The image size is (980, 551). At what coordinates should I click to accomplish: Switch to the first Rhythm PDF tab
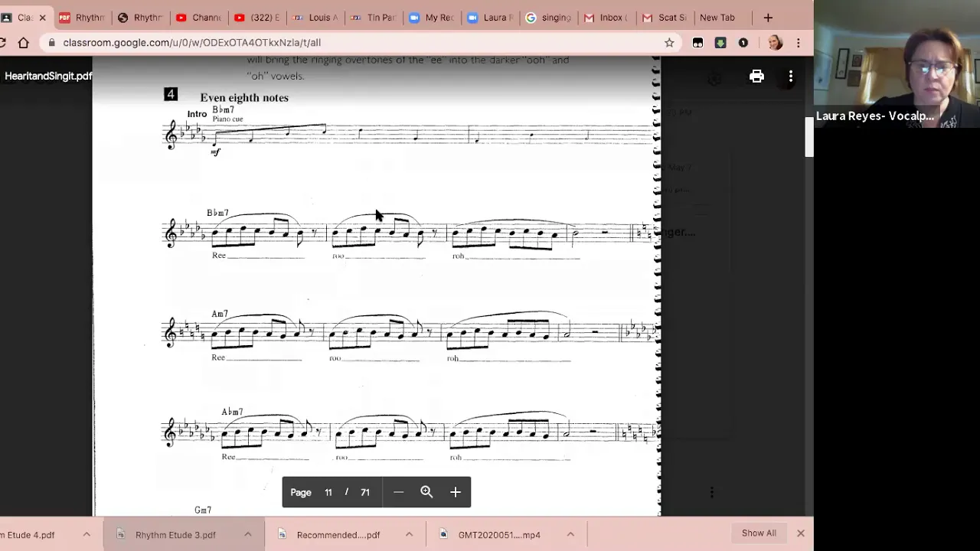coord(81,18)
